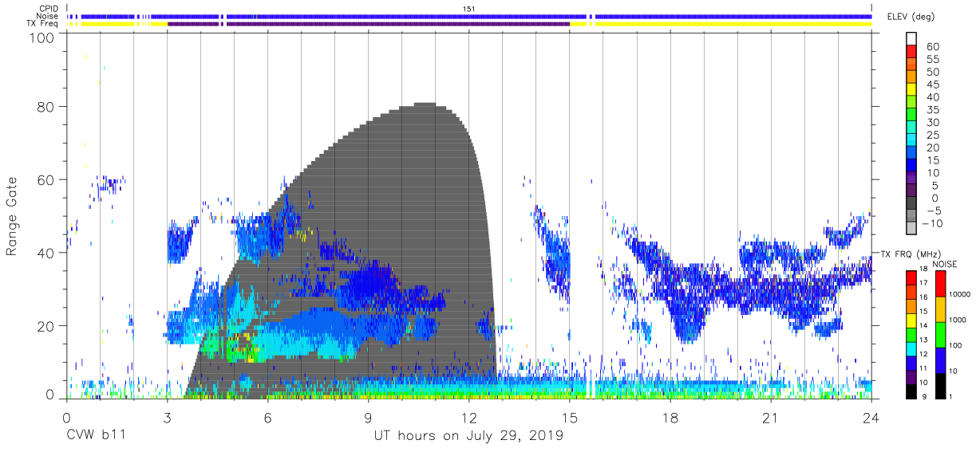Click the UT hours axis tick '15'
Image resolution: width=980 pixels, height=452 pixels.
click(x=570, y=419)
